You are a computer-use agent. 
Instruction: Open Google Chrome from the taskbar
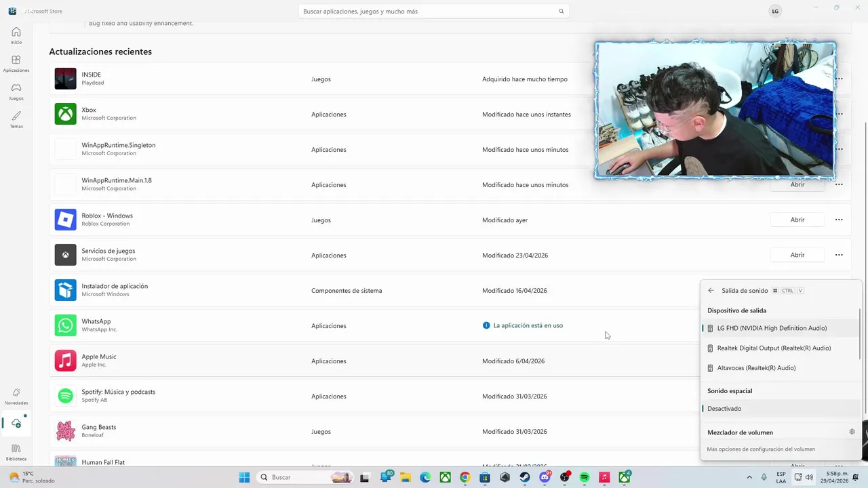click(465, 477)
